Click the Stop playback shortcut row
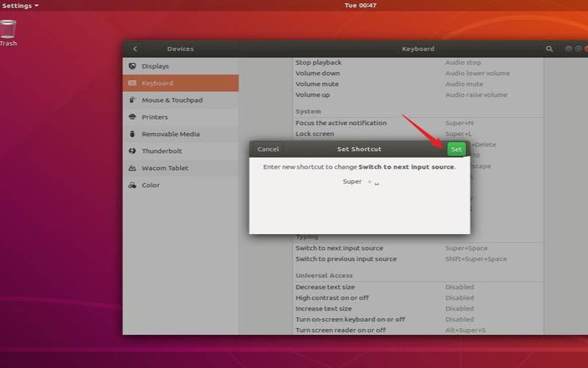 [417, 63]
